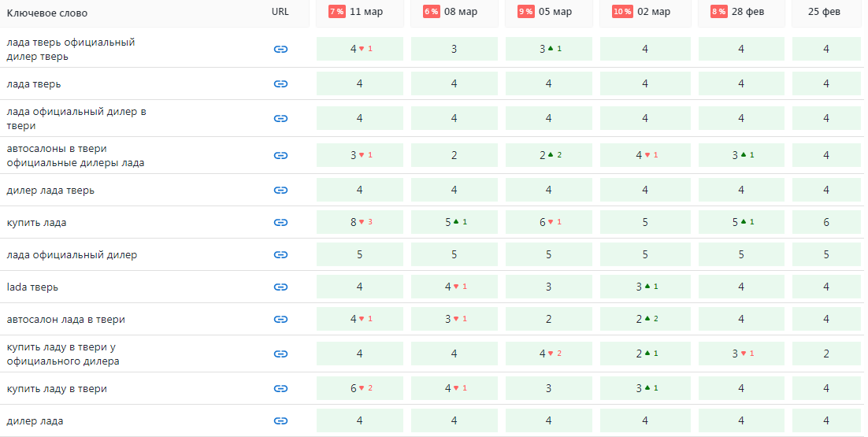Open URL link icon for 'купить лада' row

[x=280, y=222]
